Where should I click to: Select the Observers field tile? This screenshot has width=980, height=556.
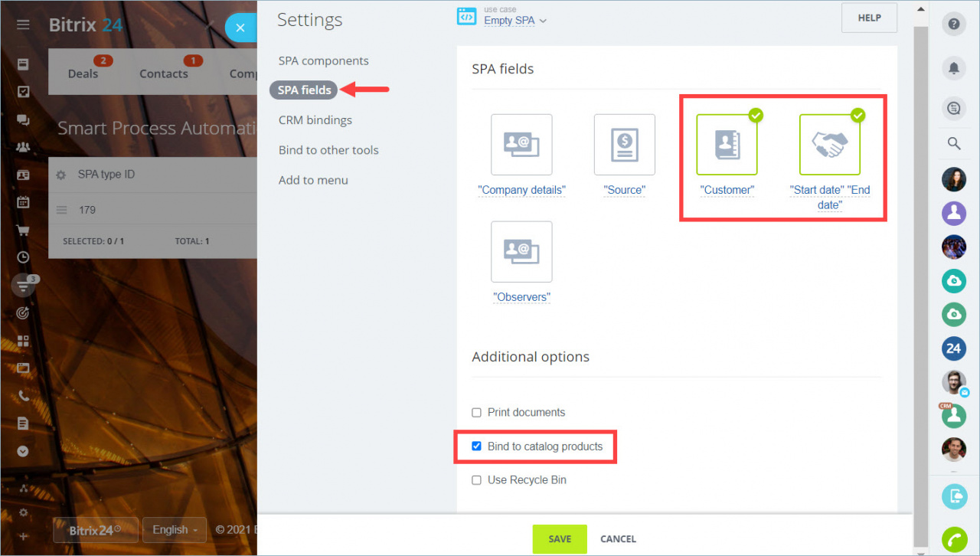click(521, 252)
